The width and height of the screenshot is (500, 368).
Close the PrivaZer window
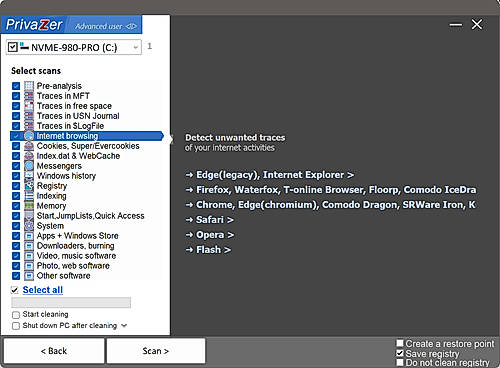pyautogui.click(x=477, y=24)
